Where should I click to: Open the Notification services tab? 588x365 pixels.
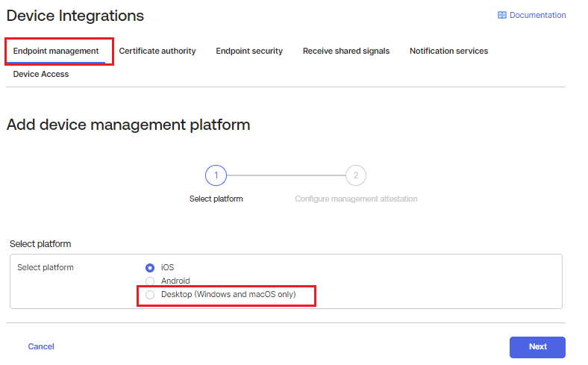[x=448, y=51]
